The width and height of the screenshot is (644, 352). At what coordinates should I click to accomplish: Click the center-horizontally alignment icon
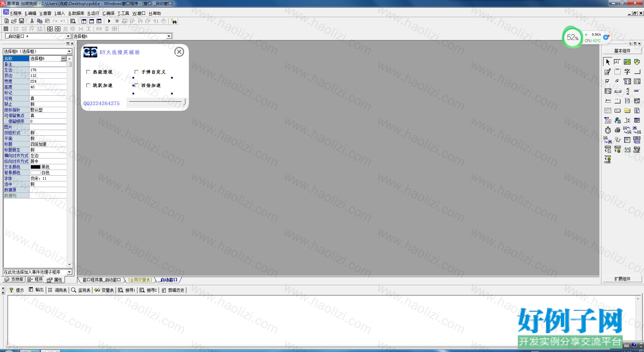tap(50, 29)
